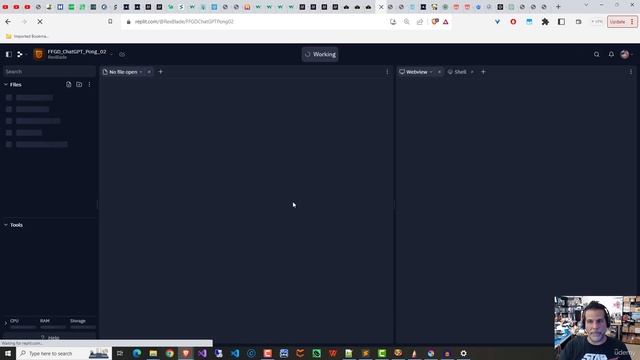Switch to the Shell tab
The width and height of the screenshot is (640, 360).
pos(457,72)
